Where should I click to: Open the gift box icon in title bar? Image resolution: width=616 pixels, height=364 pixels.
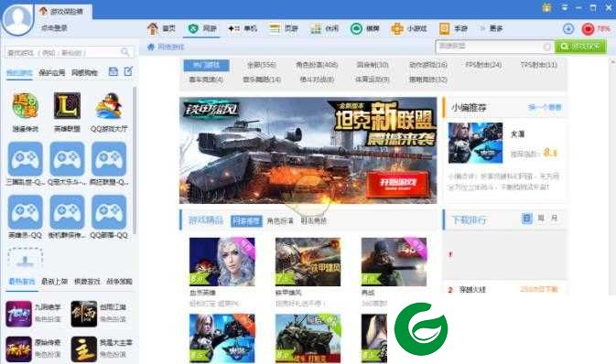tap(546, 7)
